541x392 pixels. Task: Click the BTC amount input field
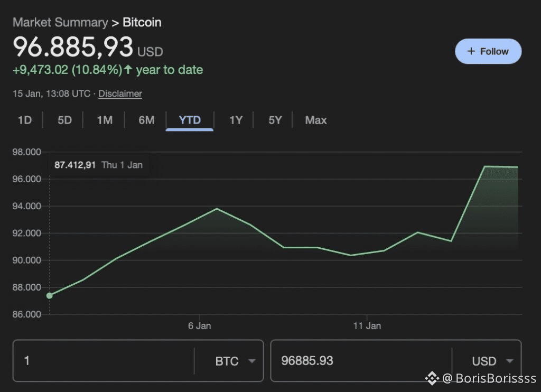(103, 361)
